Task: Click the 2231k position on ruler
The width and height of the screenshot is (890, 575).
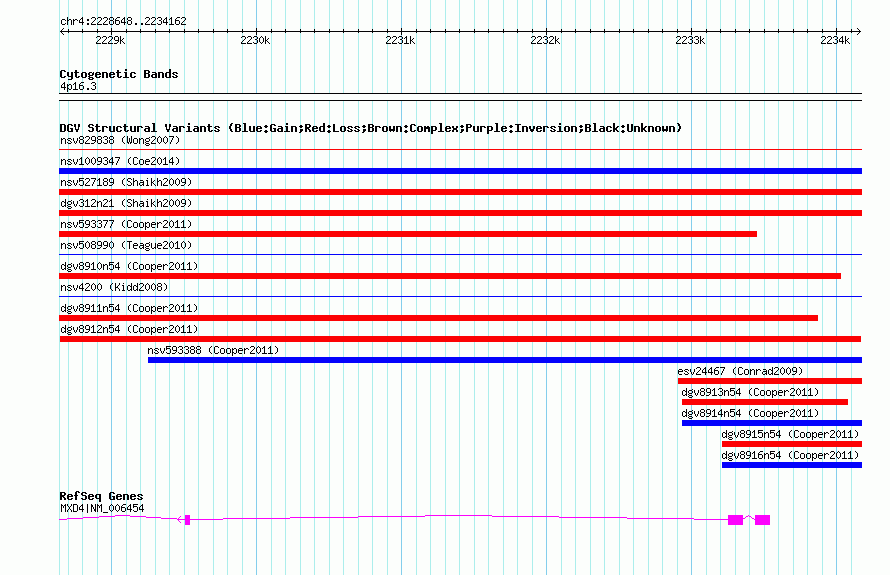Action: pyautogui.click(x=400, y=40)
